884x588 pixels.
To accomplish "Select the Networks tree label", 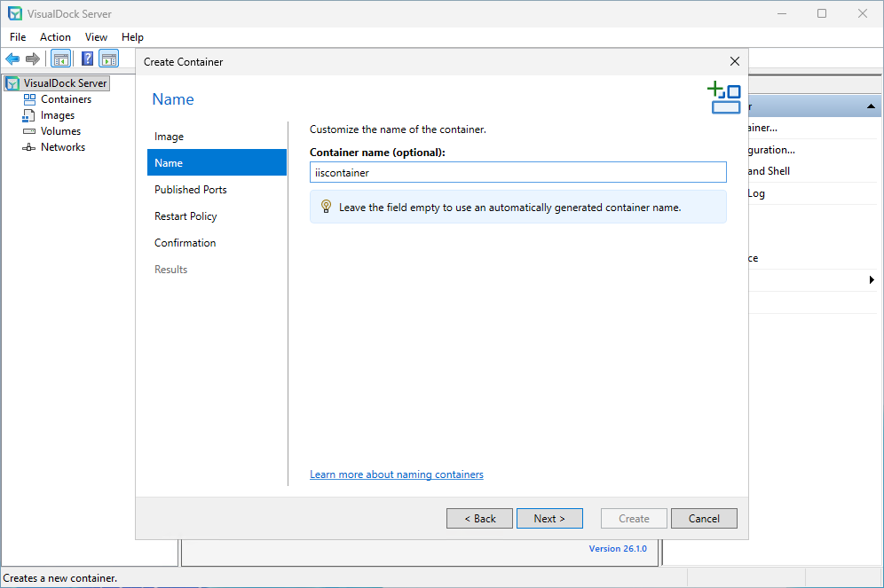I will (x=63, y=147).
